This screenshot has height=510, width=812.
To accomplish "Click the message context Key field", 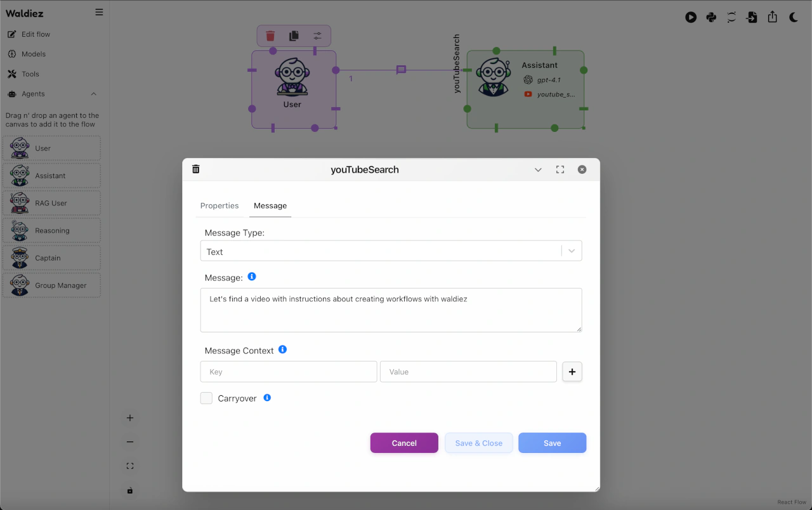I will [289, 372].
